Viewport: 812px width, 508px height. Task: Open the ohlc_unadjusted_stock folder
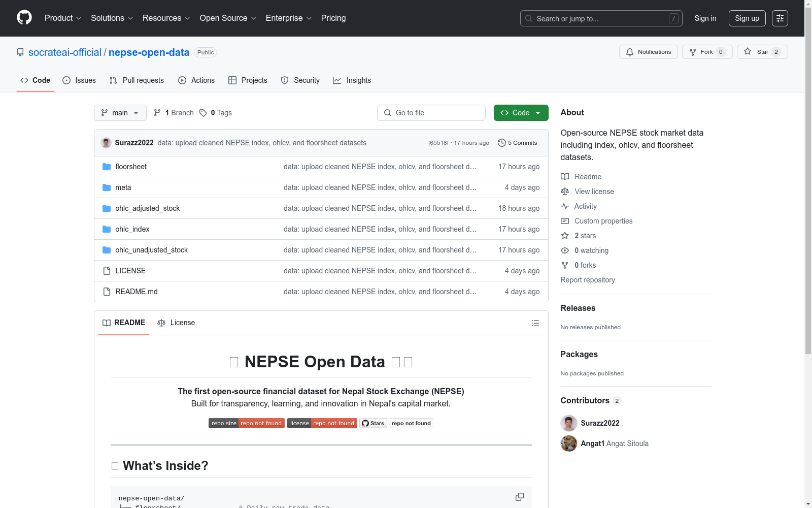click(x=152, y=250)
